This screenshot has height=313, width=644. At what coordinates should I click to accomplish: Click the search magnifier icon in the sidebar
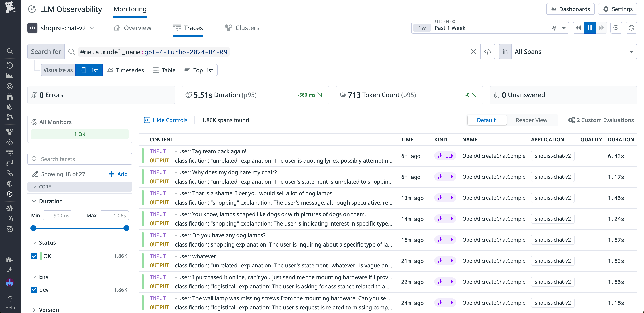[10, 51]
